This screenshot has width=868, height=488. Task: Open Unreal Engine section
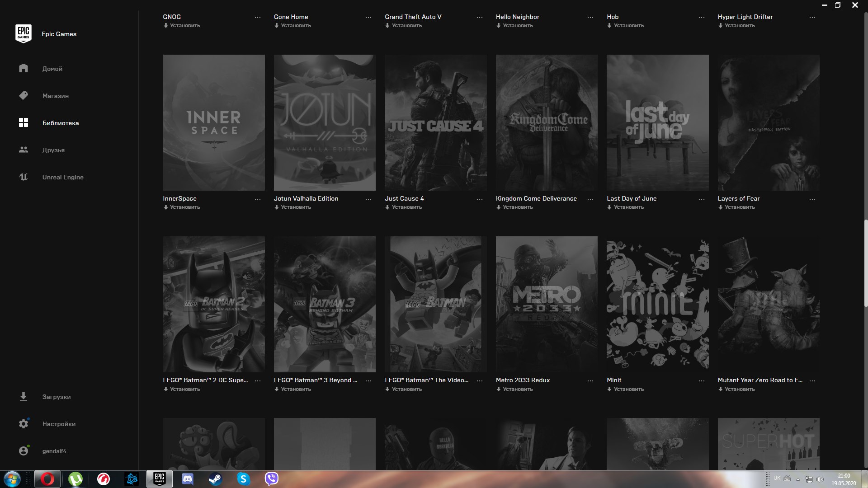[63, 177]
